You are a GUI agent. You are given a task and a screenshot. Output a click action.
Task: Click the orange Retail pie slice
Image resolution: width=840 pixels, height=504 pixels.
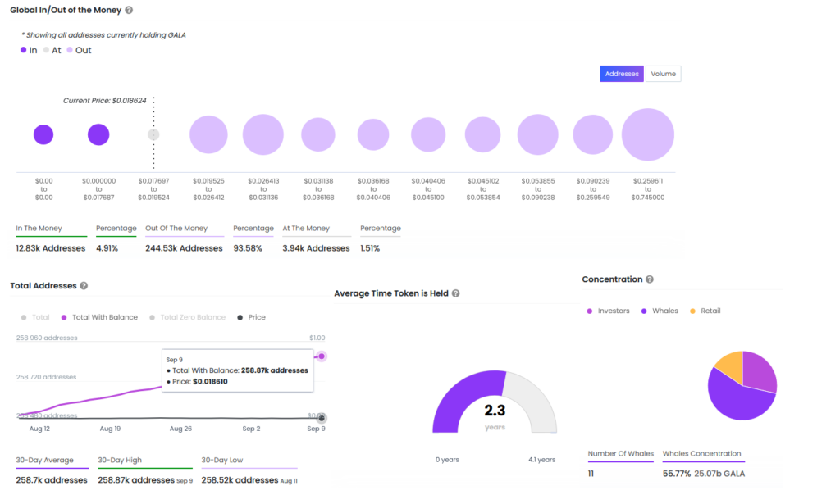tap(731, 366)
